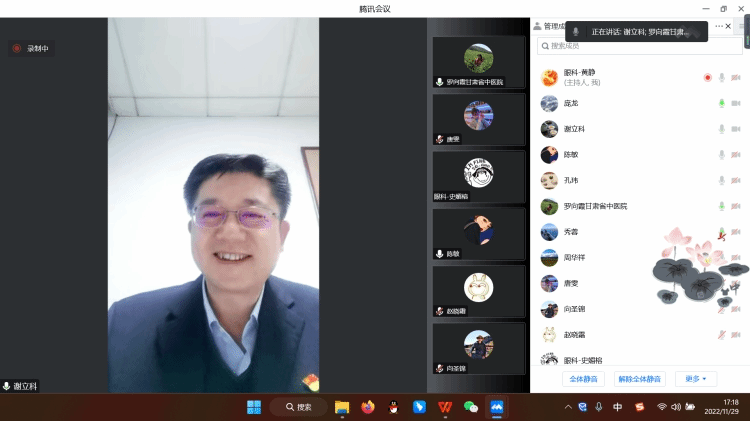
Task: Toggle 孔玮's microphone icon in member list
Action: pyautogui.click(x=722, y=180)
